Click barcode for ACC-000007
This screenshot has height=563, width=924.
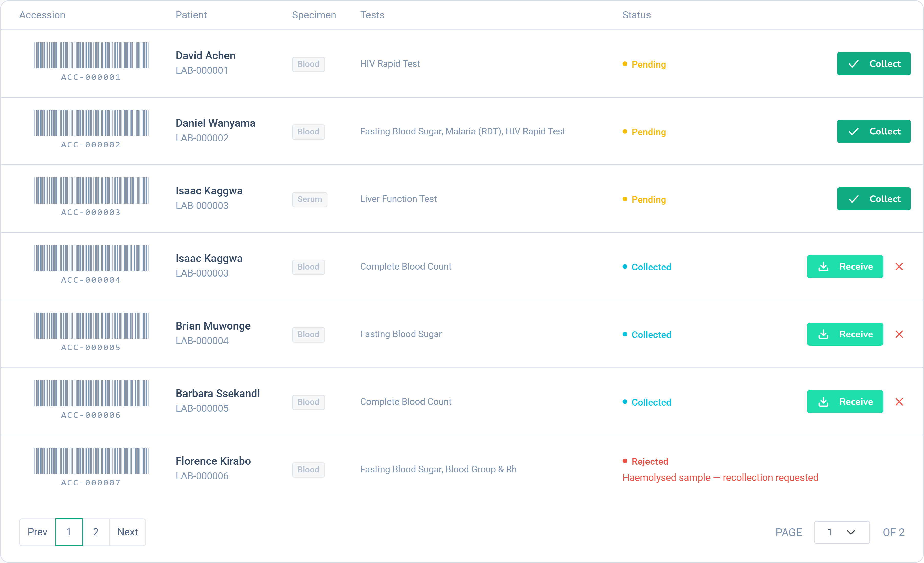click(91, 461)
